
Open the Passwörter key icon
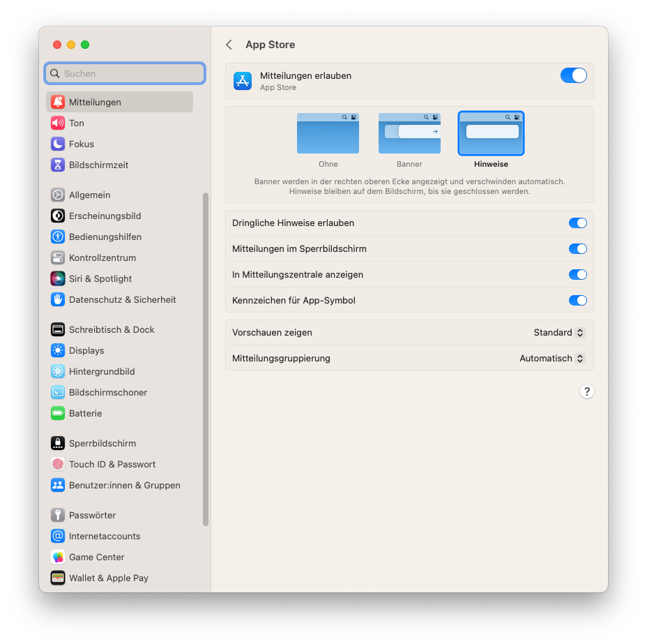58,515
